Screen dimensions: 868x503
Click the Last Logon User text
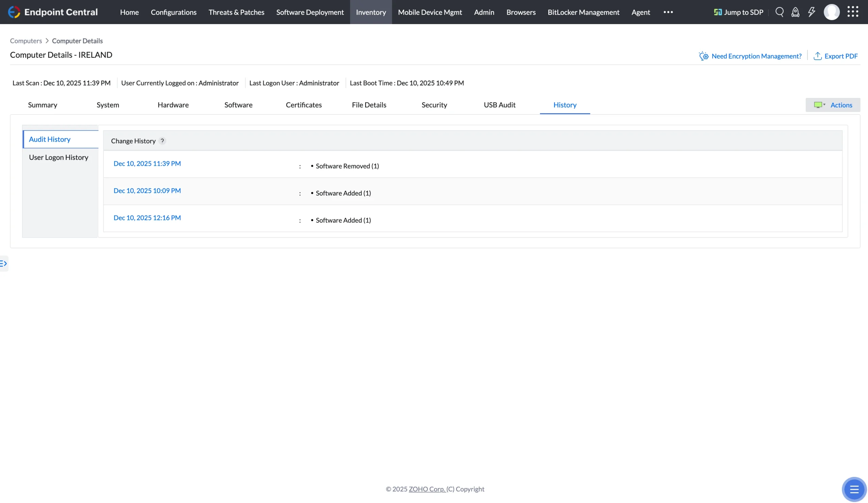click(x=294, y=83)
